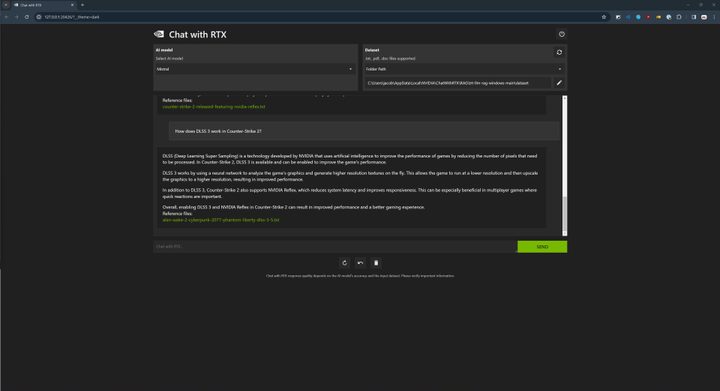The width and height of the screenshot is (720, 391).
Task: Click the chat scrollbar up arrow
Action: tap(565, 98)
